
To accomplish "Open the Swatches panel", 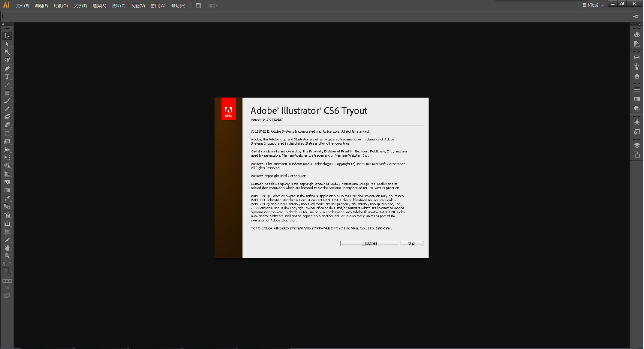I will tap(637, 58).
